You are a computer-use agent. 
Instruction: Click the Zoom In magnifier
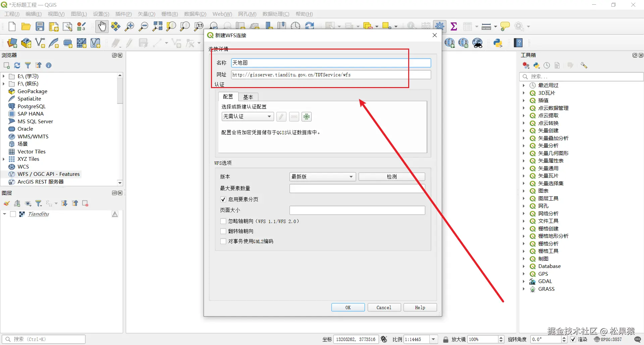[x=129, y=26]
